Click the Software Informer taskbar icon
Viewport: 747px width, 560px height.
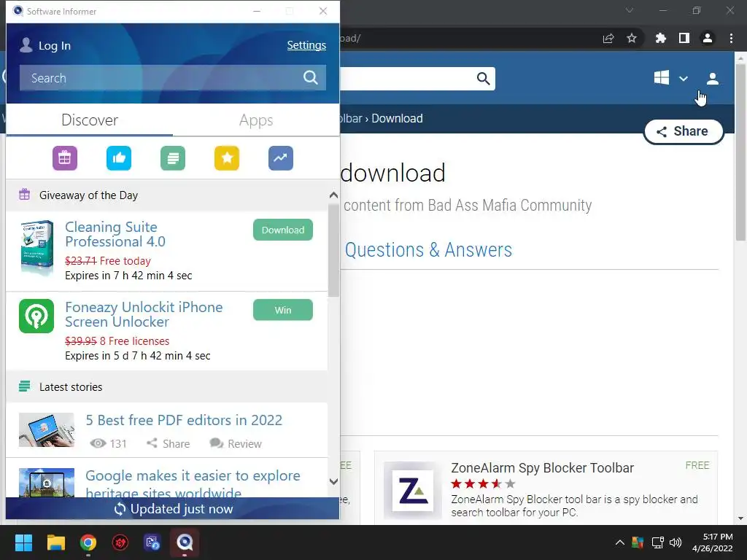tap(185, 542)
